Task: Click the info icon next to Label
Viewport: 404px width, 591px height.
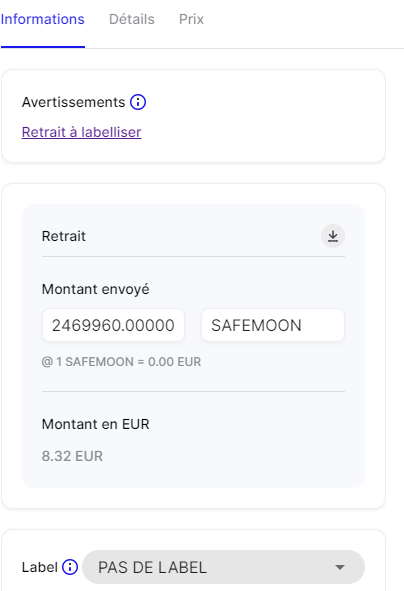Action: click(70, 567)
